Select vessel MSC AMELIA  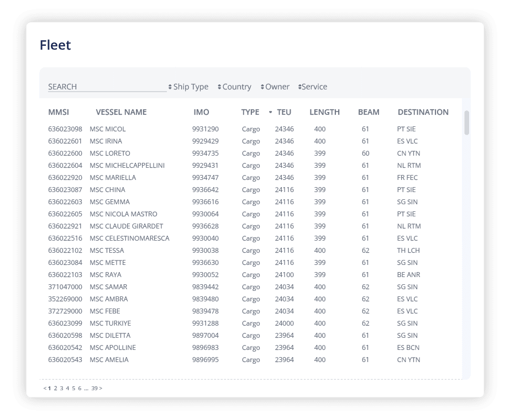coord(109,360)
